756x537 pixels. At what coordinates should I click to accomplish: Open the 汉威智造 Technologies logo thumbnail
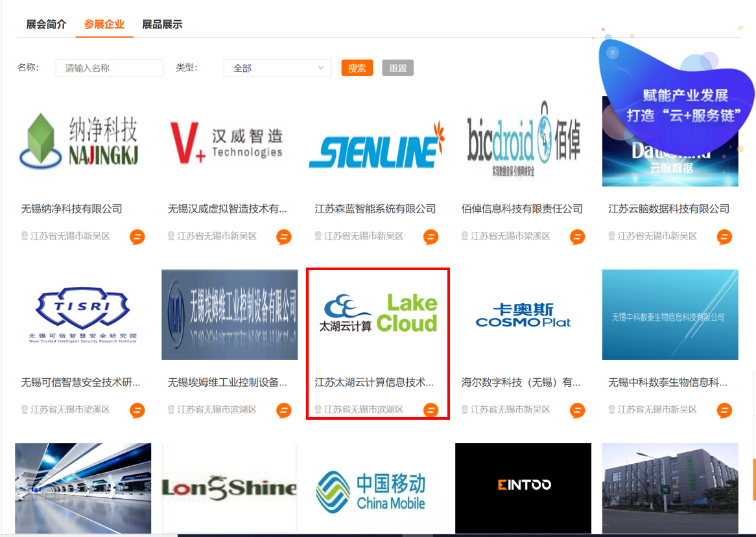point(230,141)
